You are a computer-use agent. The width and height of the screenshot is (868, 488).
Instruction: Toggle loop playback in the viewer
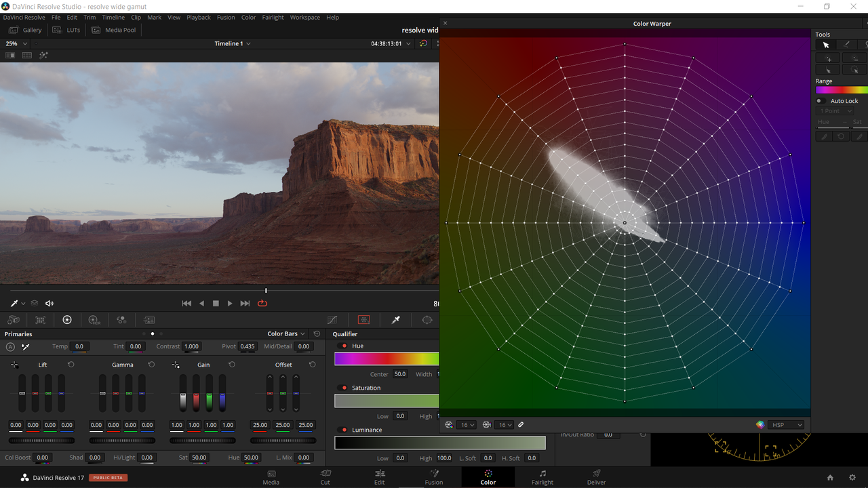262,304
